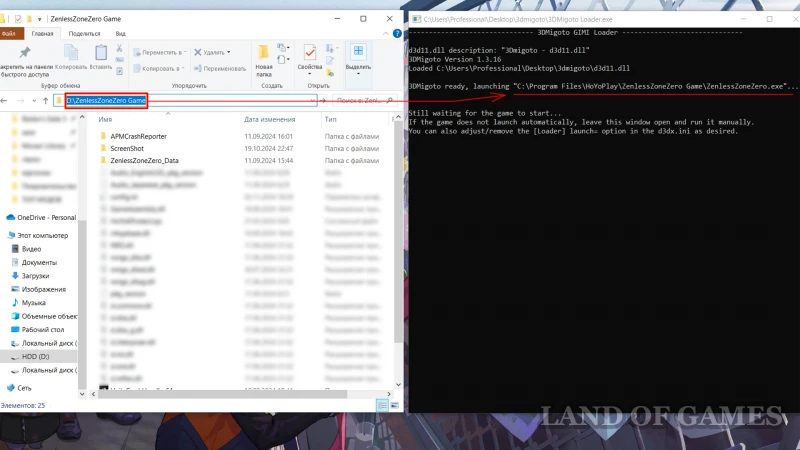Open the APMCrashReporter folder
The image size is (800, 450).
(x=138, y=136)
